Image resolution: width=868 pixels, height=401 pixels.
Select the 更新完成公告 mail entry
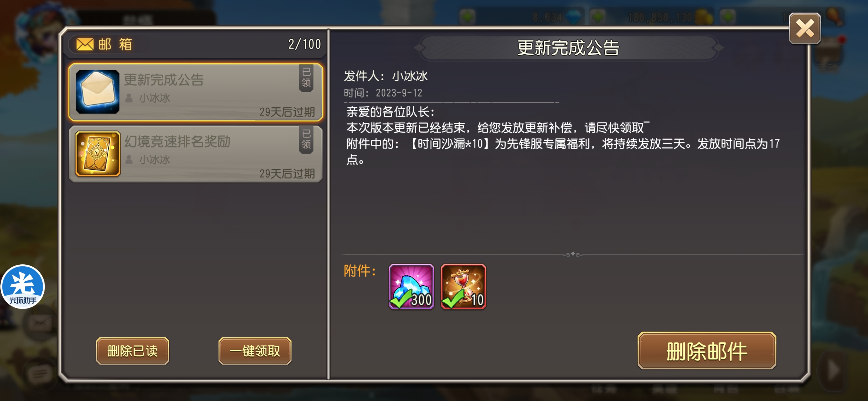[196, 92]
